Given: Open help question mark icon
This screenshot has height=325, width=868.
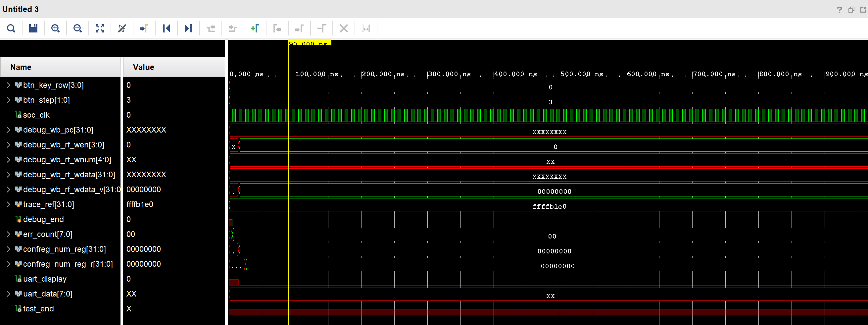Looking at the screenshot, I should click(x=839, y=9).
